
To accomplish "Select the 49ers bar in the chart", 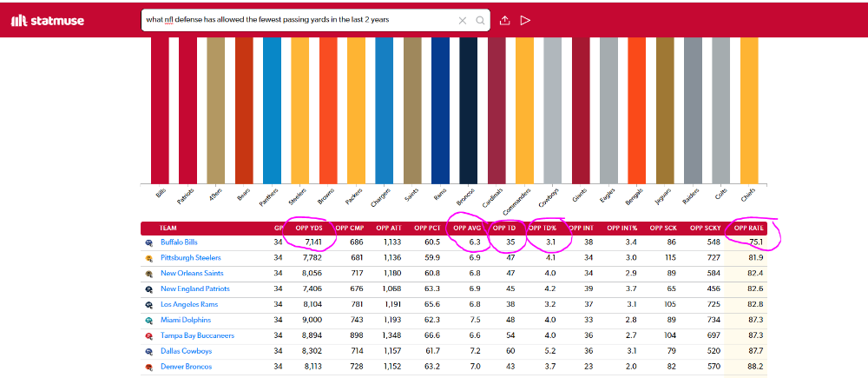I will click(216, 110).
